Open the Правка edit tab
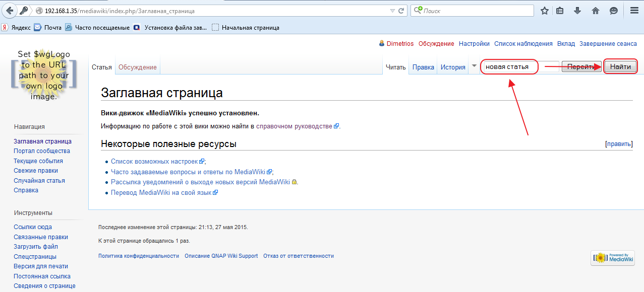The image size is (644, 292). click(x=423, y=67)
